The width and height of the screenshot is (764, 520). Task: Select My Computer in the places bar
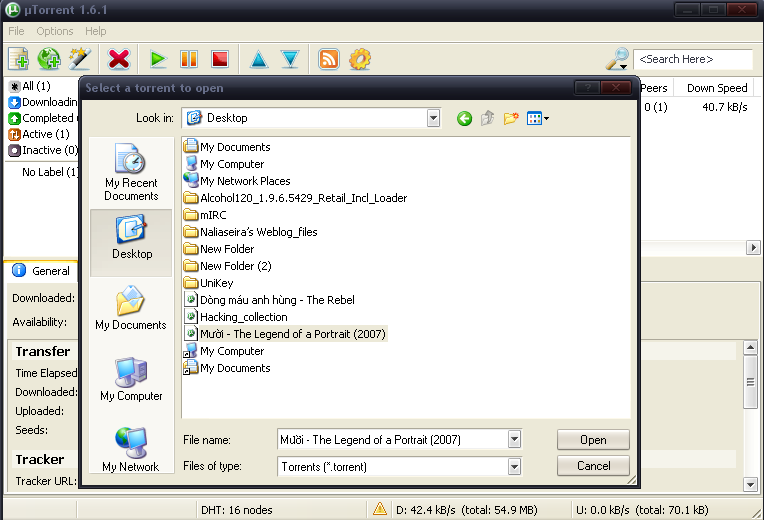131,379
